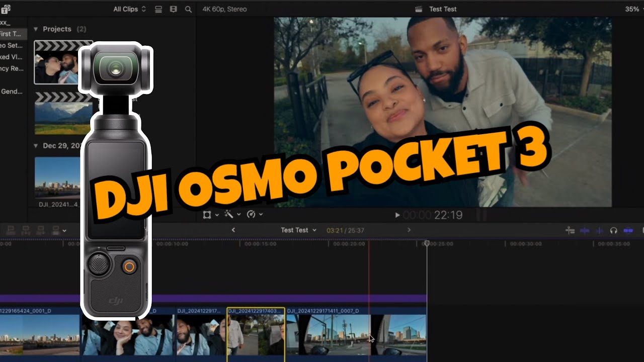Open the All Clips filter dropdown

129,9
